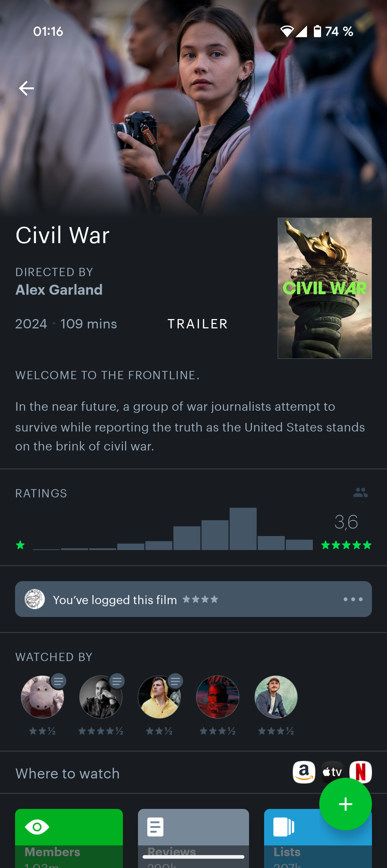Select the tallest bar in ratings histogram
Screen dimensions: 387x868
243,529
